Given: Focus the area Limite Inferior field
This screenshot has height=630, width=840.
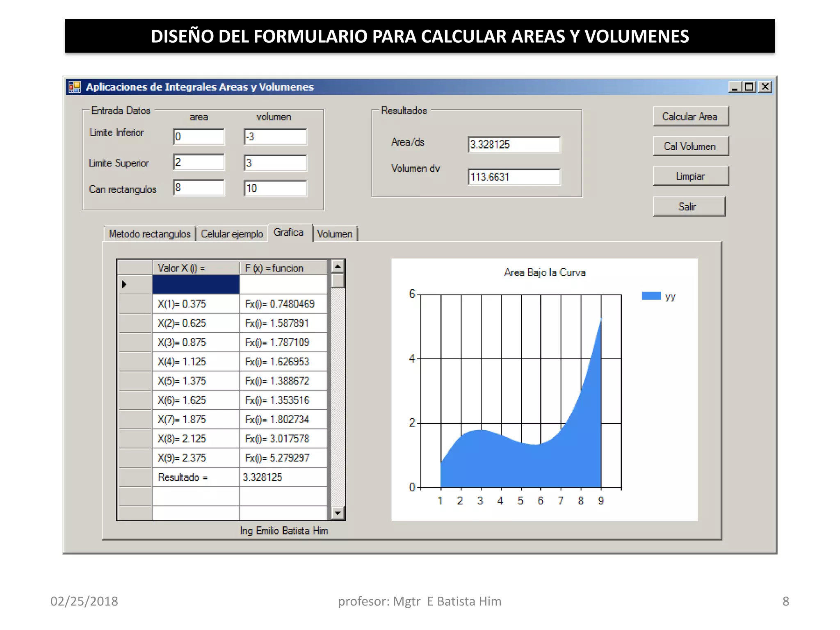Looking at the screenshot, I should (199, 137).
